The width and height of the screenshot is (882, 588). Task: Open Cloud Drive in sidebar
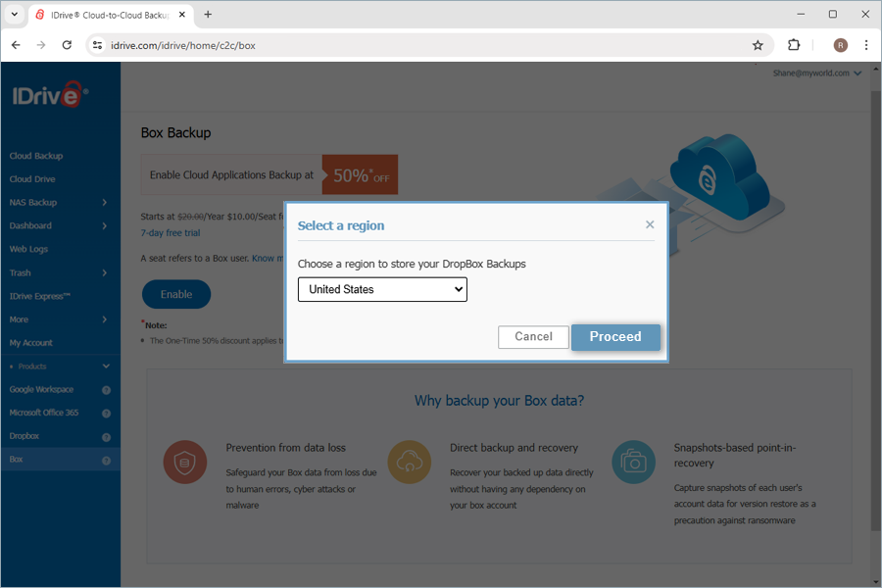[x=32, y=179]
